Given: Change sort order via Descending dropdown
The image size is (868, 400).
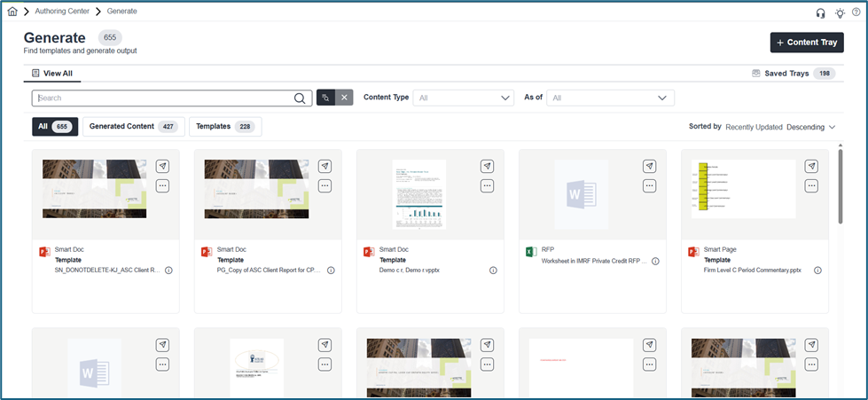Looking at the screenshot, I should point(811,127).
